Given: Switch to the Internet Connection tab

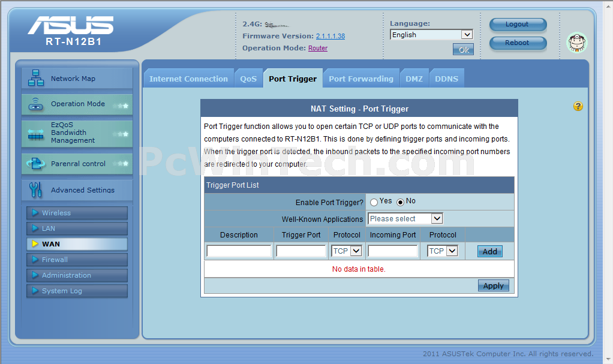Looking at the screenshot, I should pos(188,79).
